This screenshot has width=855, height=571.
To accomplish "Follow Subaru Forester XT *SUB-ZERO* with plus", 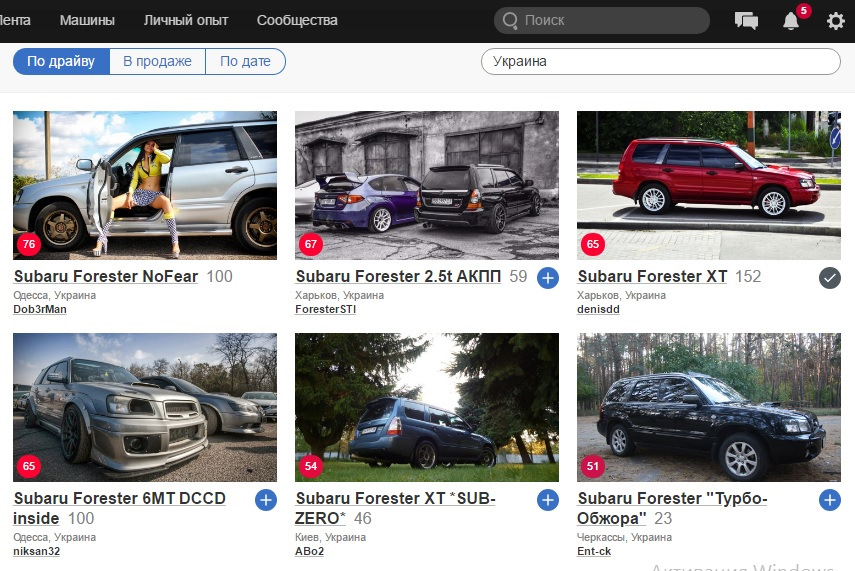I will pos(547,500).
